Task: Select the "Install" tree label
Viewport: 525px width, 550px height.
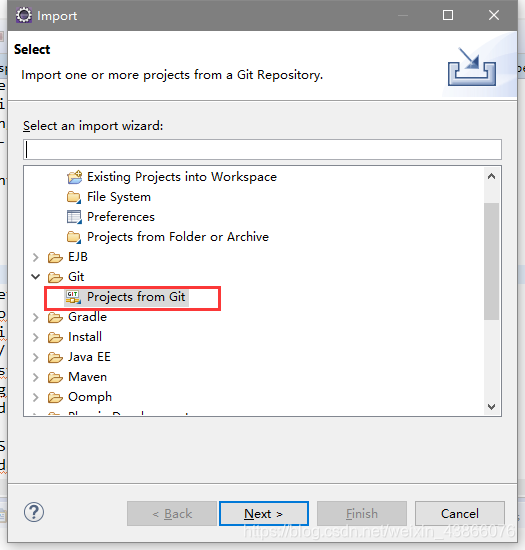Action: [85, 337]
